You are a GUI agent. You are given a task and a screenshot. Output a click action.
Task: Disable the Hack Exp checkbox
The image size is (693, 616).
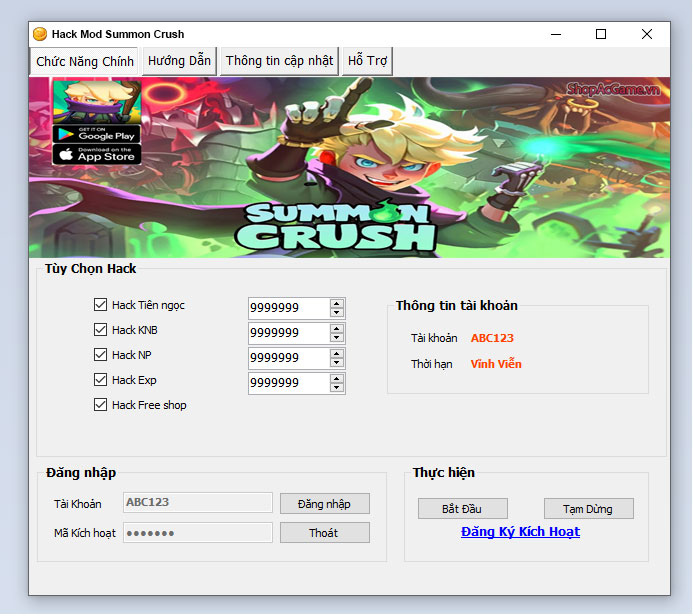(x=100, y=380)
